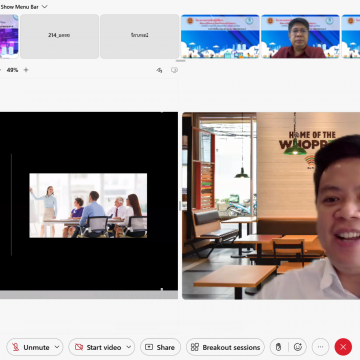Image resolution: width=360 pixels, height=360 pixels.
Task: Zoom in shared content with plus icon
Action: (26, 70)
